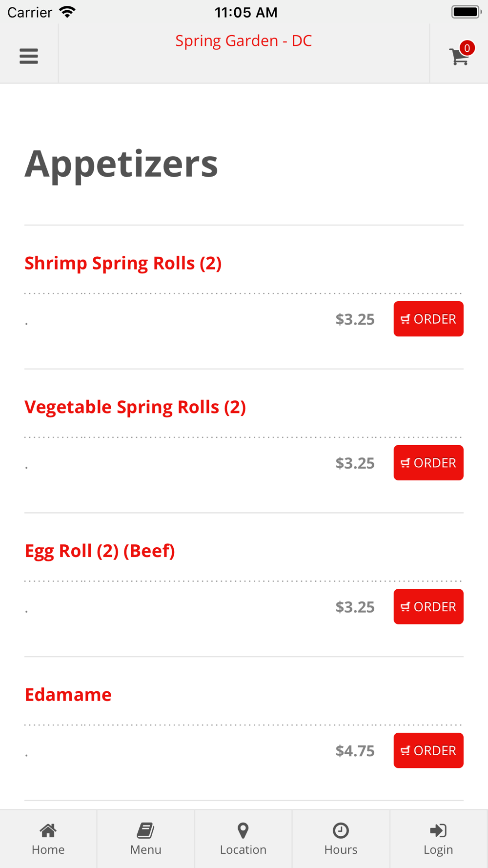Tap the Login arrow icon
488x868 pixels.
(x=438, y=830)
